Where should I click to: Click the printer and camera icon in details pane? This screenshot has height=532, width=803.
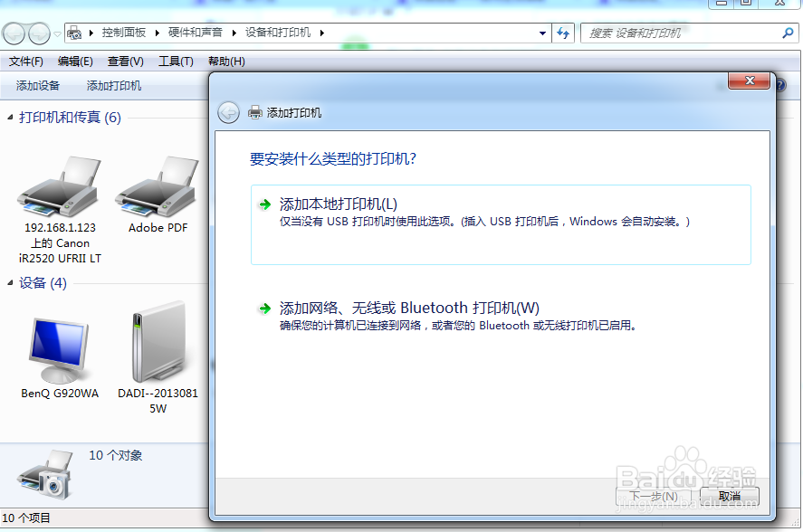point(45,475)
